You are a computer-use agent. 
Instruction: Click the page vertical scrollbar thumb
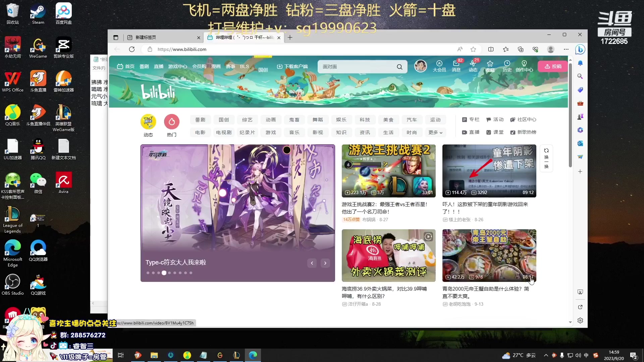click(570, 115)
